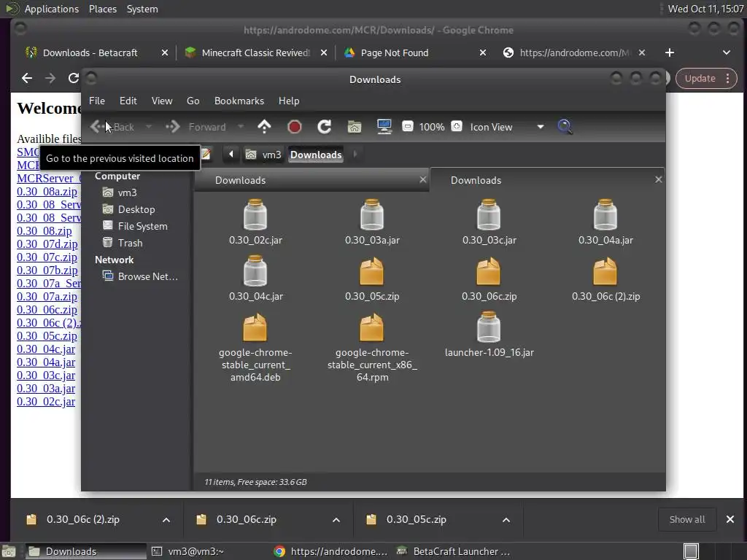
Task: Toggle the location edit pencil icon
Action: click(x=206, y=155)
